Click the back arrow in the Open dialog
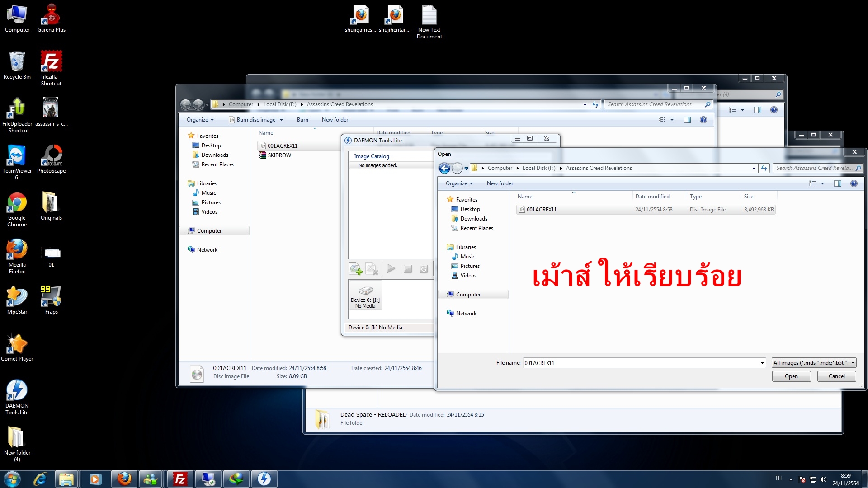This screenshot has height=488, width=868. click(444, 168)
